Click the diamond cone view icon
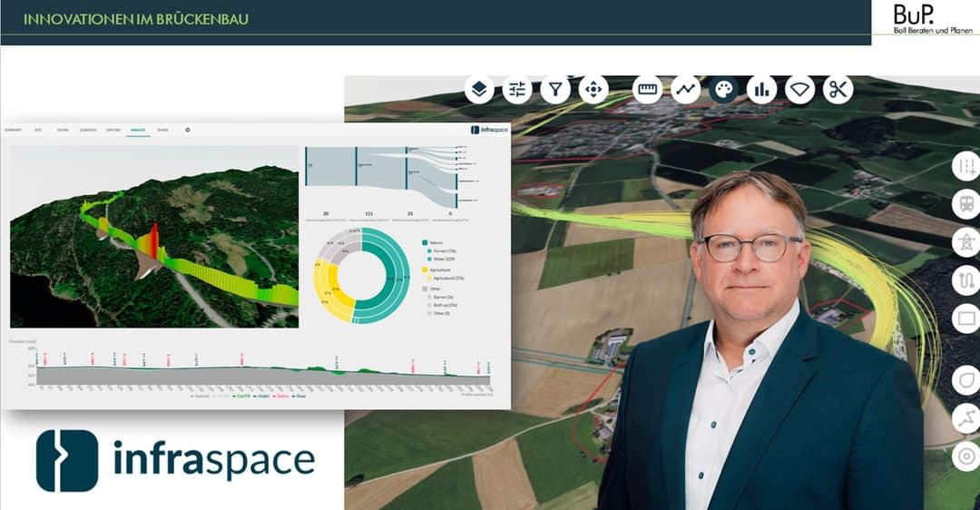Viewport: 980px width, 510px height. [800, 90]
